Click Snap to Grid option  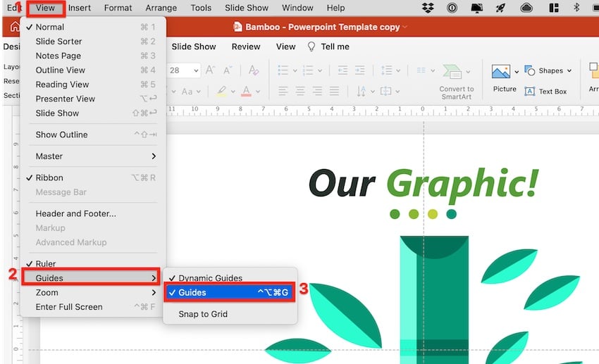tap(203, 314)
